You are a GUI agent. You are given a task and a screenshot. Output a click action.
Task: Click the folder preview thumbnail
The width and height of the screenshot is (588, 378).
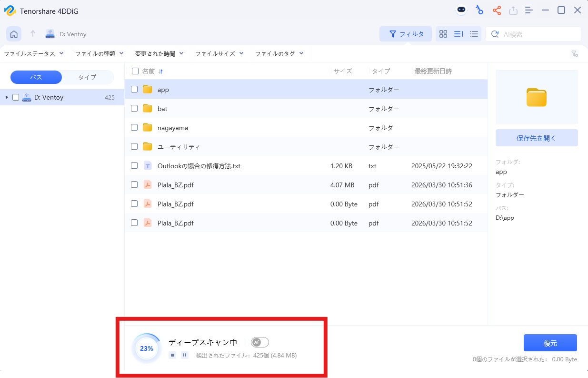(537, 97)
